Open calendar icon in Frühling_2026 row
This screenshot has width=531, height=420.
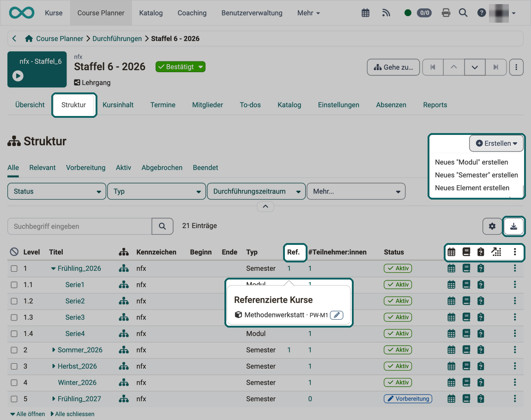coord(452,268)
